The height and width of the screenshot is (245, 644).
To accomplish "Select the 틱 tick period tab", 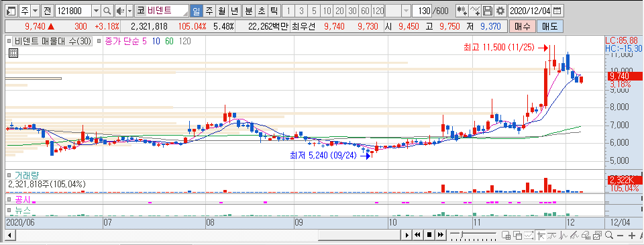I will (x=274, y=11).
